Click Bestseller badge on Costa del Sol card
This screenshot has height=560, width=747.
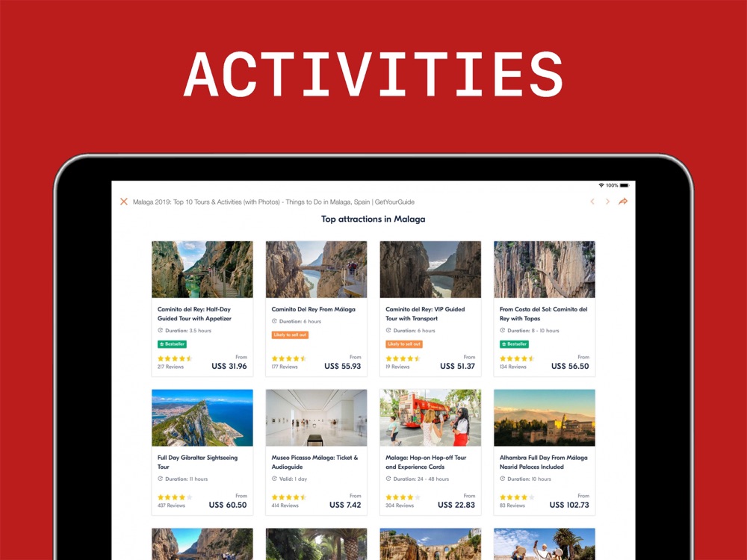[x=514, y=343]
